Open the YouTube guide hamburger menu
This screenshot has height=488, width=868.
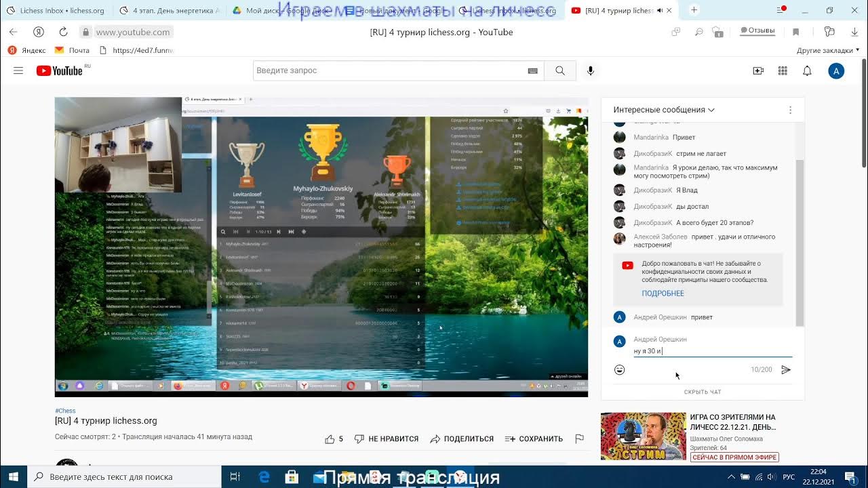pyautogui.click(x=18, y=70)
